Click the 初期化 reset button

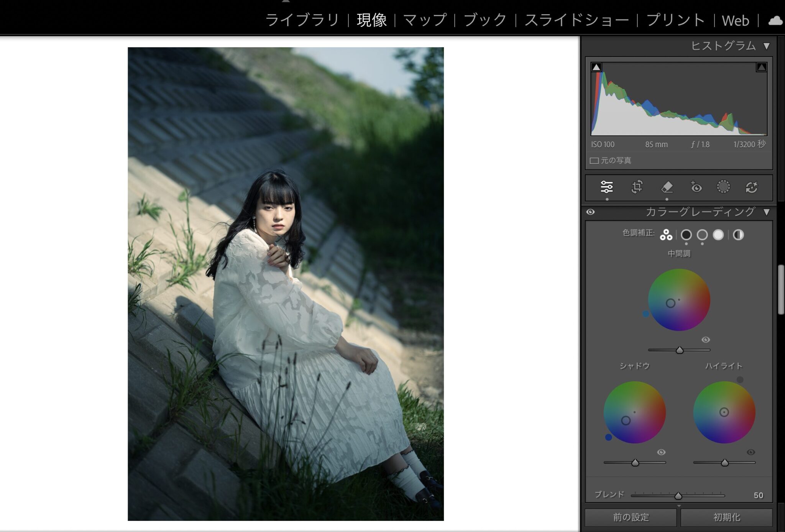(x=726, y=517)
